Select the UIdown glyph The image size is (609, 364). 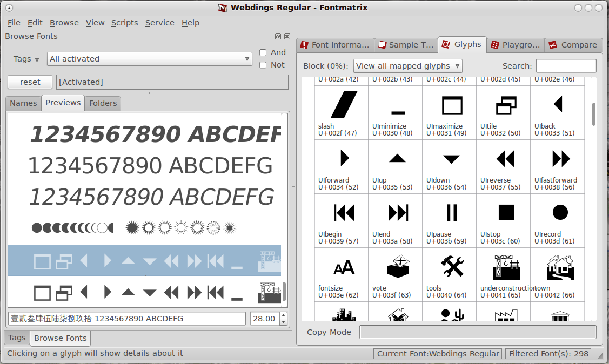(x=450, y=166)
